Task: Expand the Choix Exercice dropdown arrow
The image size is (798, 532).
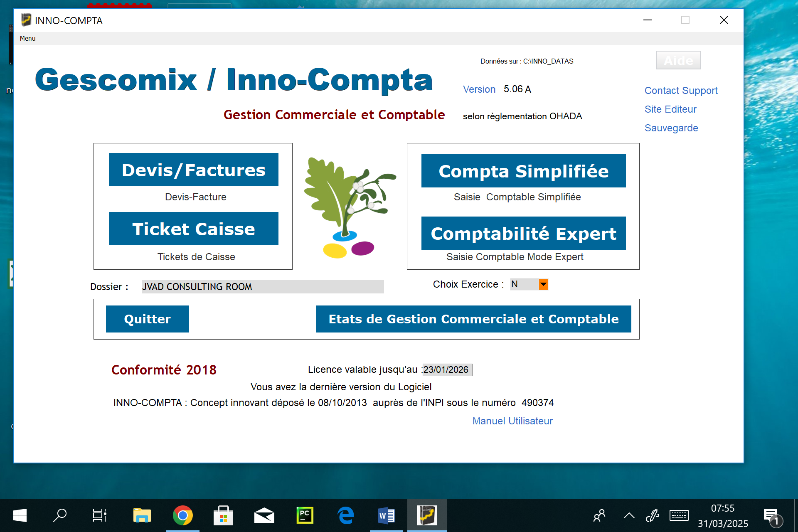Action: pos(543,284)
